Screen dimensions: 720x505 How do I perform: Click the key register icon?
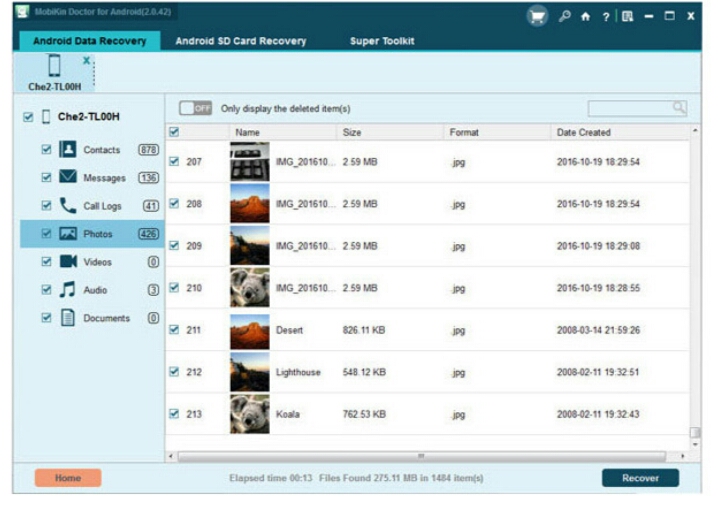click(x=566, y=16)
